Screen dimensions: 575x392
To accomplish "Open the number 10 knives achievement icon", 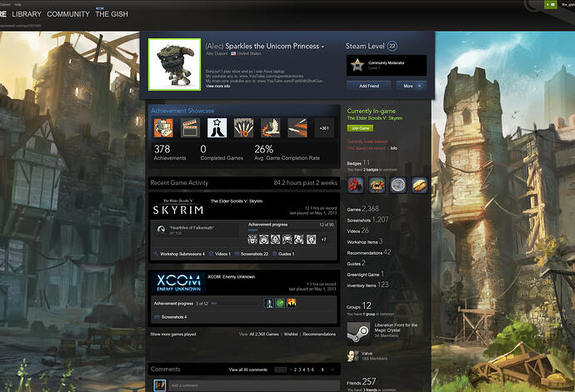I will (244, 128).
